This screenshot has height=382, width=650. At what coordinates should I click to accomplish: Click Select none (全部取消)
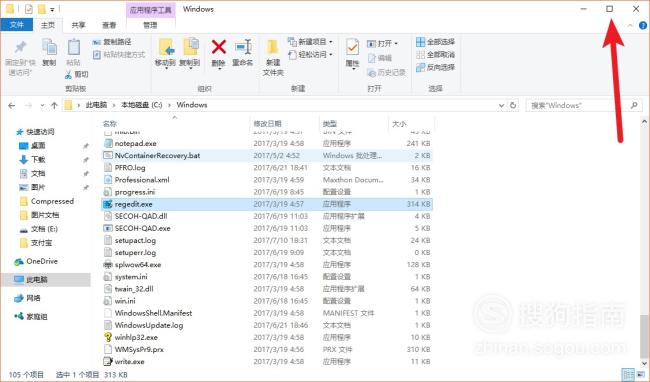435,54
